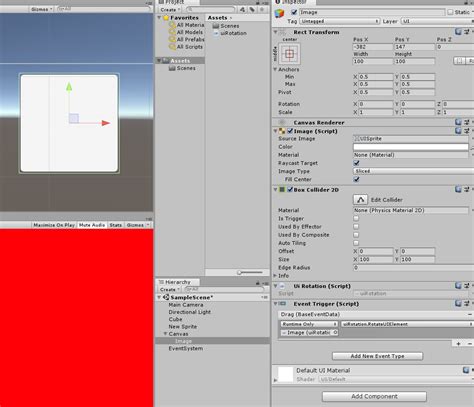The width and height of the screenshot is (474, 407).
Task: Click the search by label tag icon
Action: click(x=252, y=10)
